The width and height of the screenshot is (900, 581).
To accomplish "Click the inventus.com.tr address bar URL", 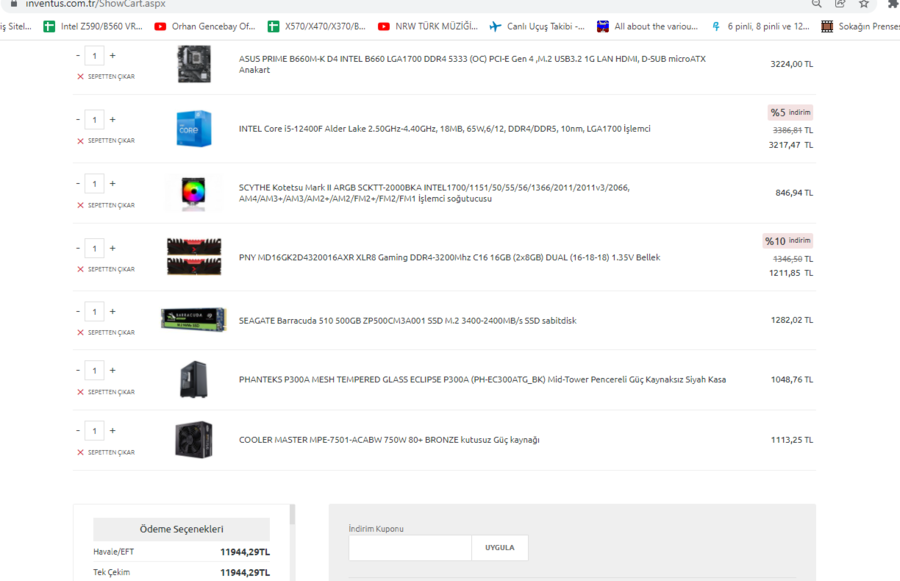I will click(95, 4).
